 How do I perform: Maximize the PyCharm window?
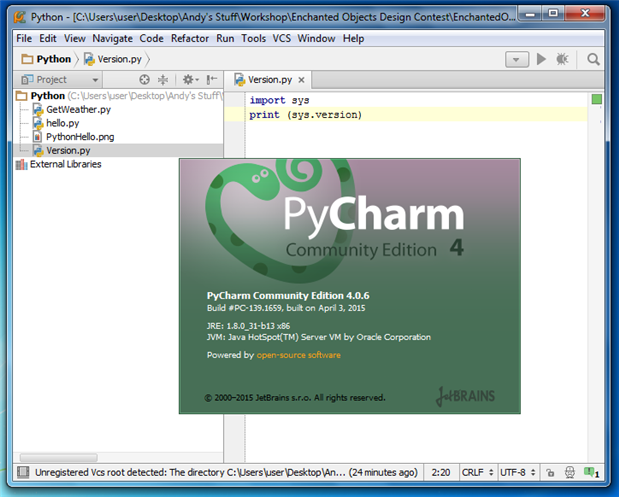(553, 14)
